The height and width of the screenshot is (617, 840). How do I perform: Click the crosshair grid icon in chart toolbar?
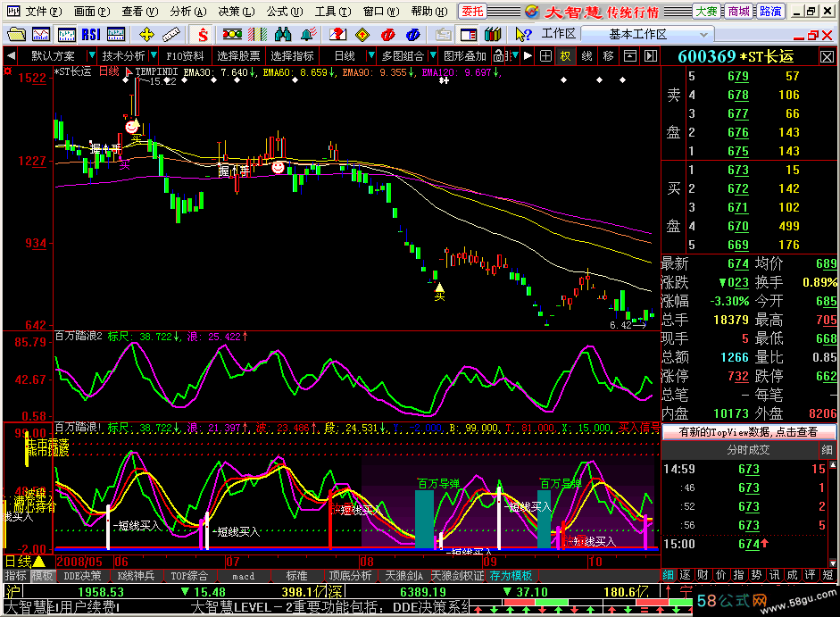click(x=546, y=55)
